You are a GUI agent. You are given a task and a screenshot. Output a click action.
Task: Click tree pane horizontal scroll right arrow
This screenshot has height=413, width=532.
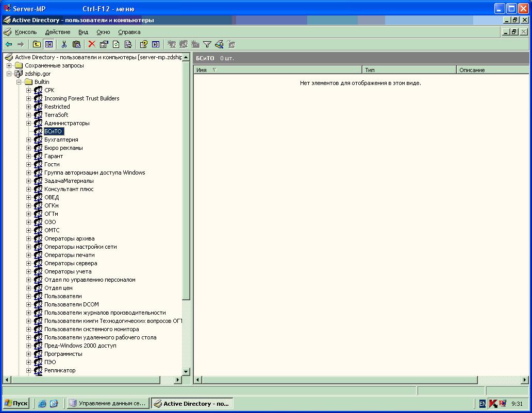(x=177, y=380)
